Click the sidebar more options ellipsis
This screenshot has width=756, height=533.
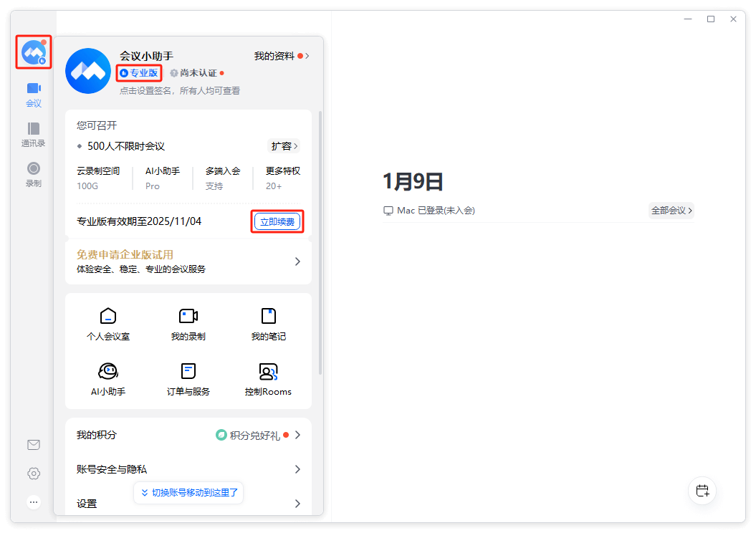(x=33, y=502)
